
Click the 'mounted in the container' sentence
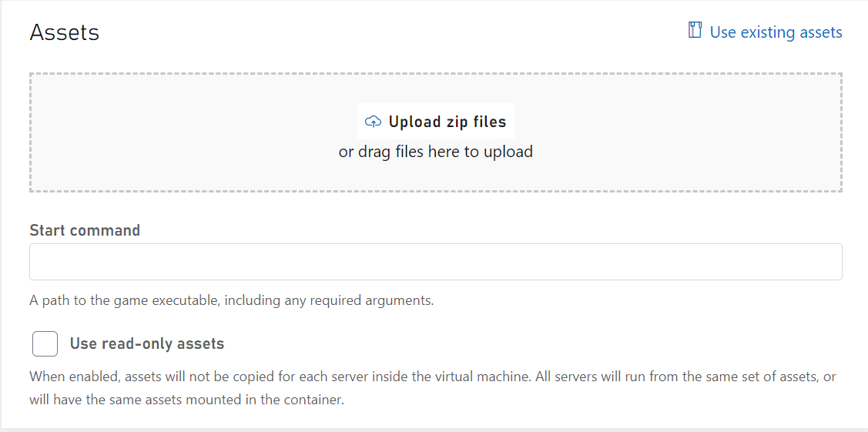[187, 400]
